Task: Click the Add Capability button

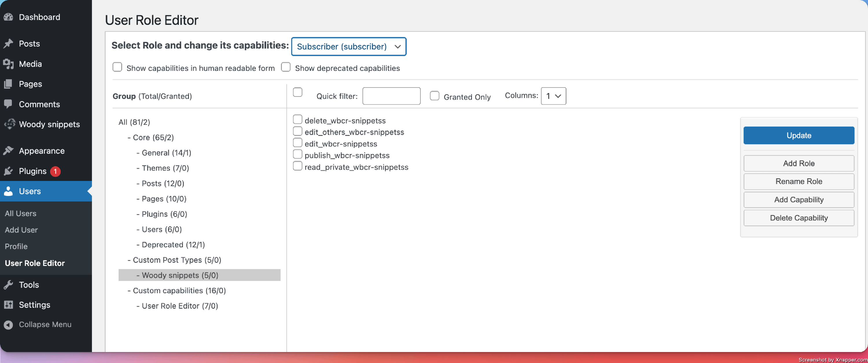Action: (x=798, y=200)
